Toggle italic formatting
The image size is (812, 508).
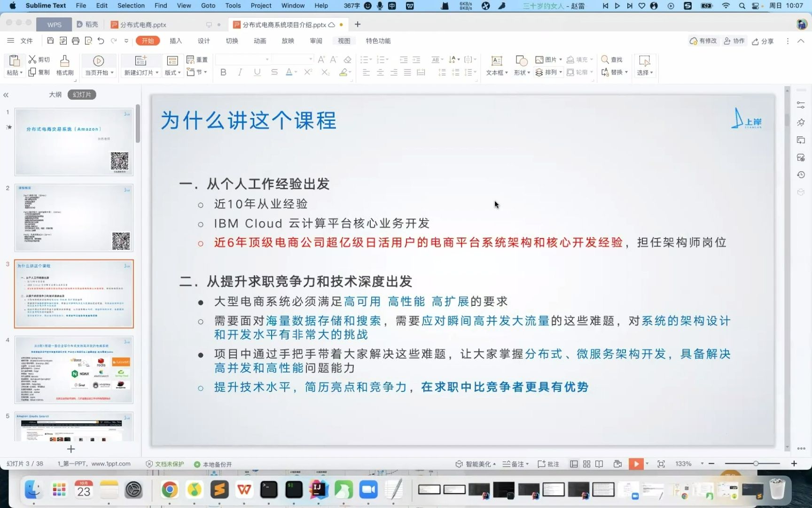pyautogui.click(x=240, y=72)
